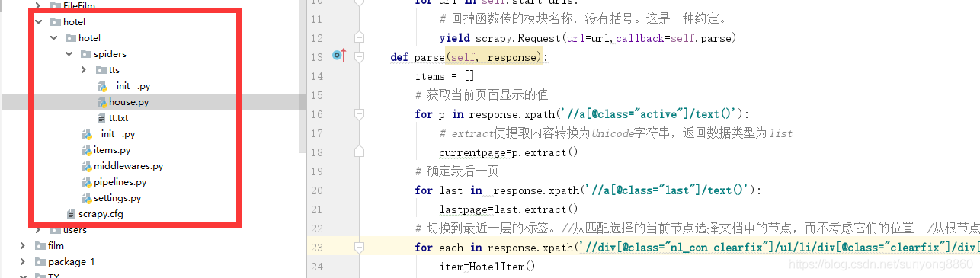Click the text file icon of tt.txt

pyautogui.click(x=101, y=118)
